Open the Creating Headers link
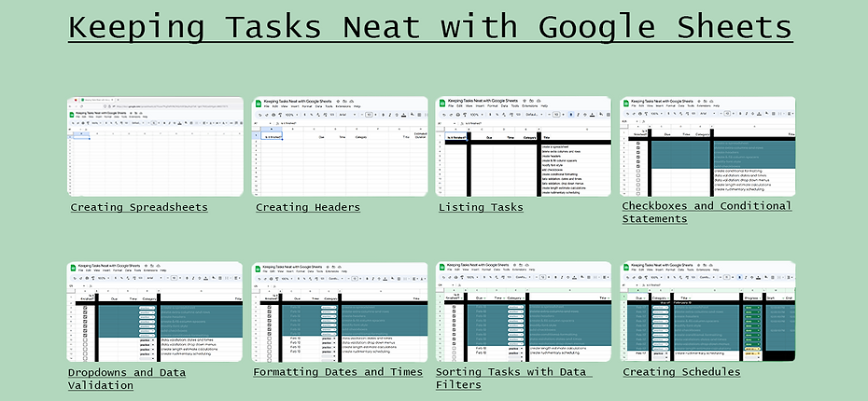Screen dimensions: 868x401 pyautogui.click(x=308, y=207)
